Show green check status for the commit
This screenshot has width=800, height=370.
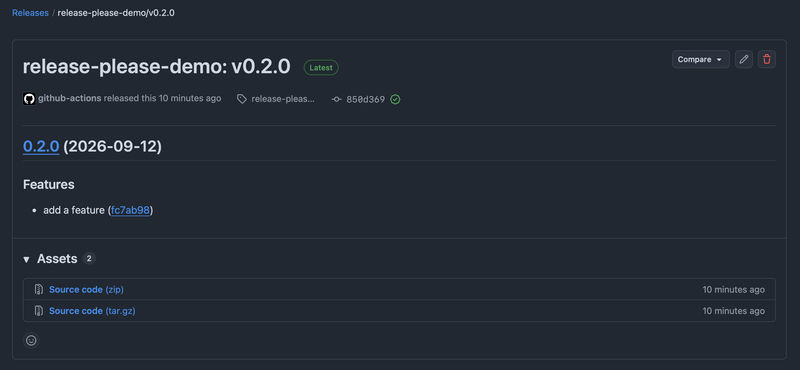(x=395, y=100)
